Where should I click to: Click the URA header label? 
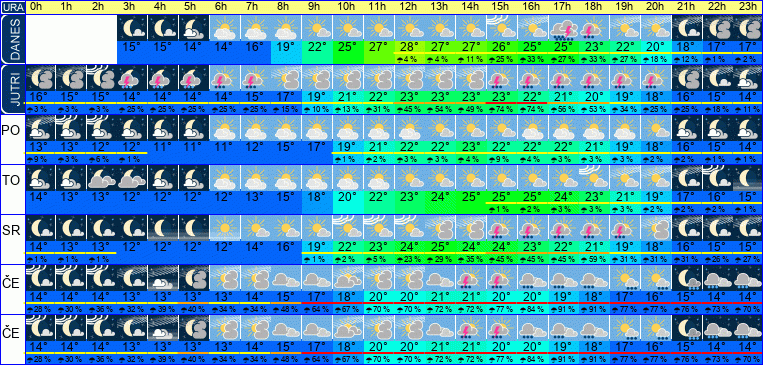[11, 7]
